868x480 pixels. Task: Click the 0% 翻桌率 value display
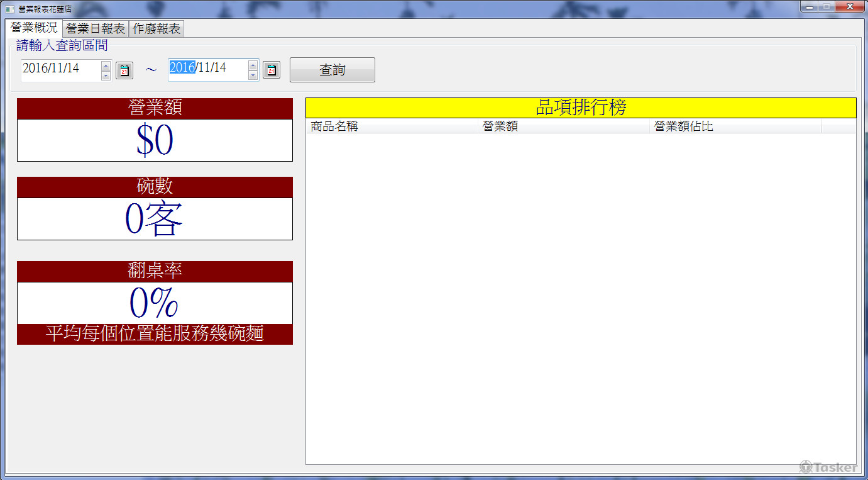155,303
